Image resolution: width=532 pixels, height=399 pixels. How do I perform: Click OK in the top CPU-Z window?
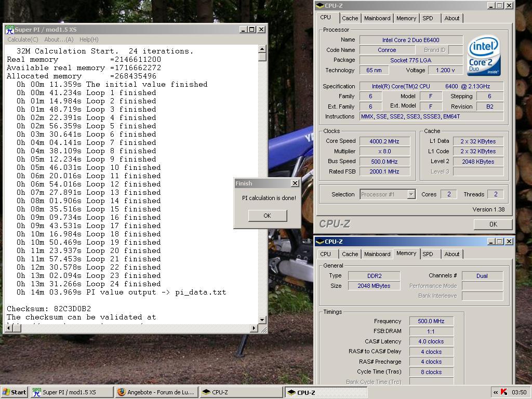493,224
